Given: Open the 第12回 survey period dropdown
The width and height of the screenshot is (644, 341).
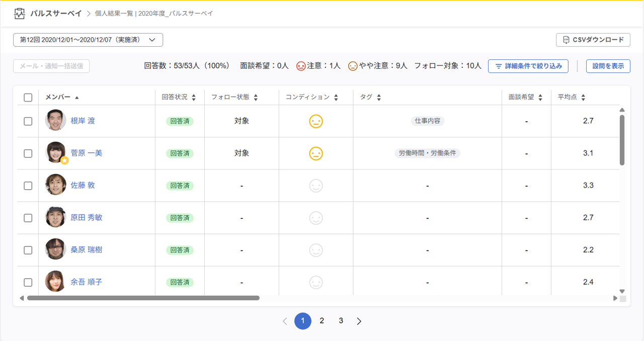Looking at the screenshot, I should tap(88, 40).
